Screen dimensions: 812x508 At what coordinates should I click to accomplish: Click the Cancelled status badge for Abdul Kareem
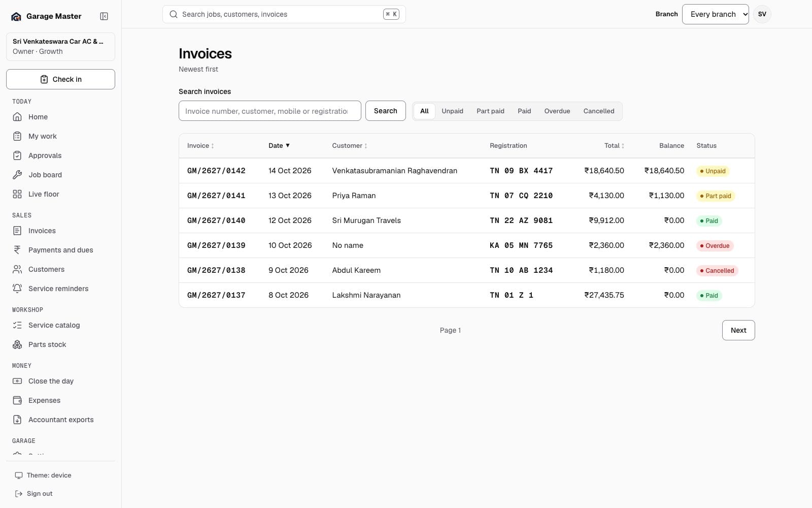[717, 271]
